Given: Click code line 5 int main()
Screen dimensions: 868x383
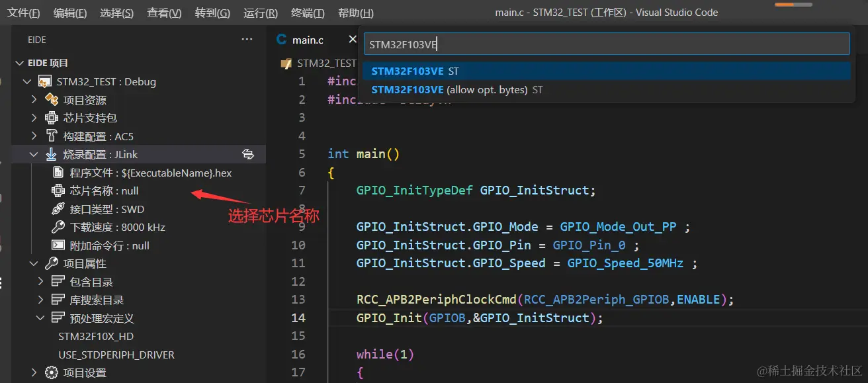Looking at the screenshot, I should click(364, 154).
